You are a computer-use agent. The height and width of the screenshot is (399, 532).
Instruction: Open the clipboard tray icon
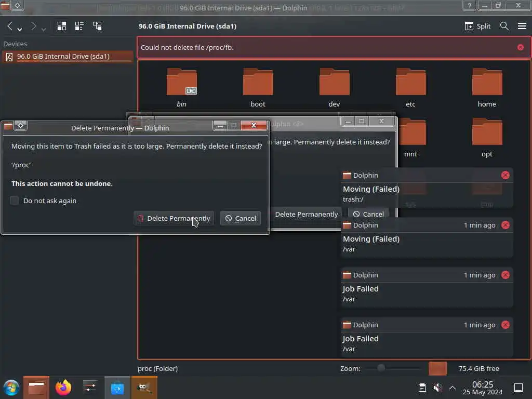tap(422, 388)
